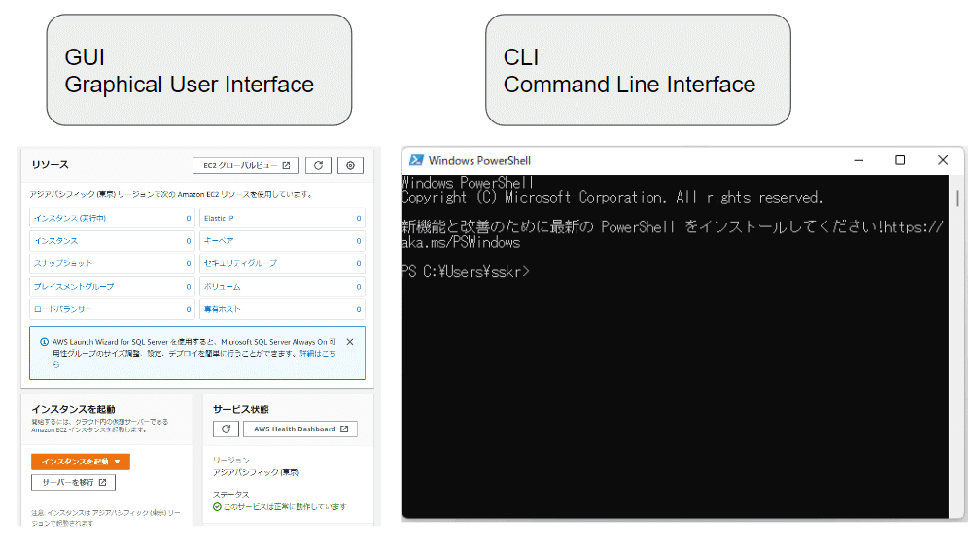Open the プレイスメントグループ link
Viewport: 980px width, 549px height.
click(74, 286)
